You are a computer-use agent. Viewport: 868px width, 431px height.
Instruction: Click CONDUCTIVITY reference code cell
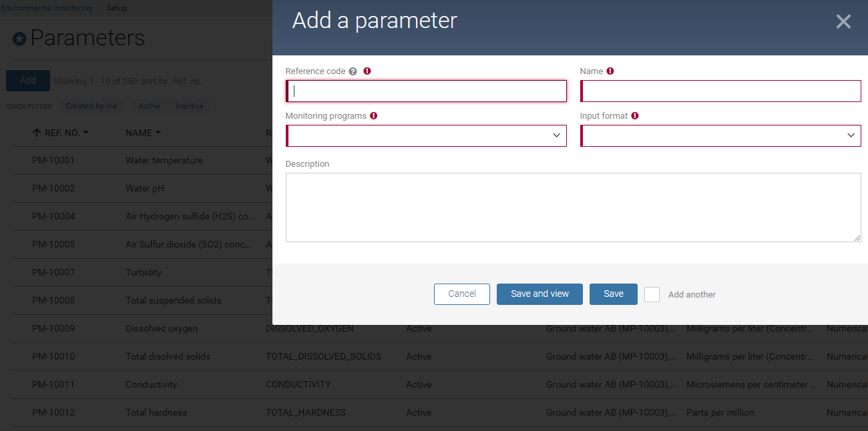[298, 385]
